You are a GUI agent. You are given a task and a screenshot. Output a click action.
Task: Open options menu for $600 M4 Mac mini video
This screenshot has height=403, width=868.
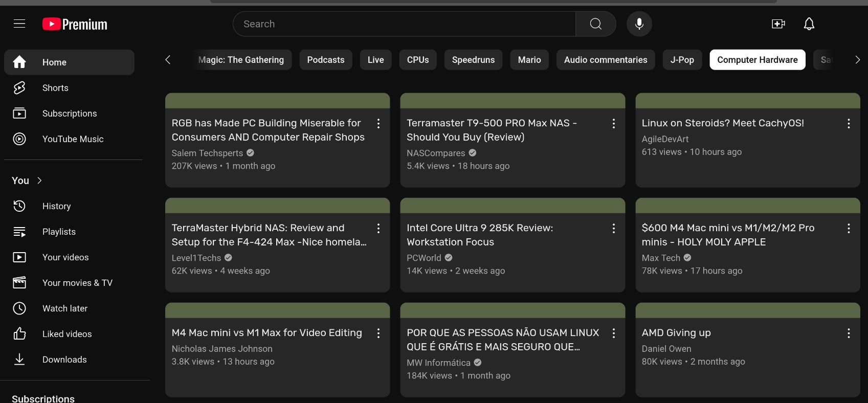[x=849, y=228]
